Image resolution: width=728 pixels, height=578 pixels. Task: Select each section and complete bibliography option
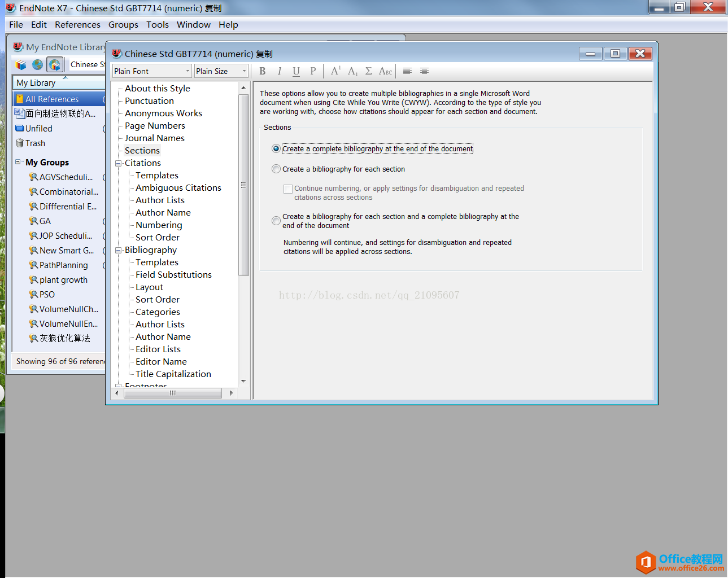[x=276, y=221]
